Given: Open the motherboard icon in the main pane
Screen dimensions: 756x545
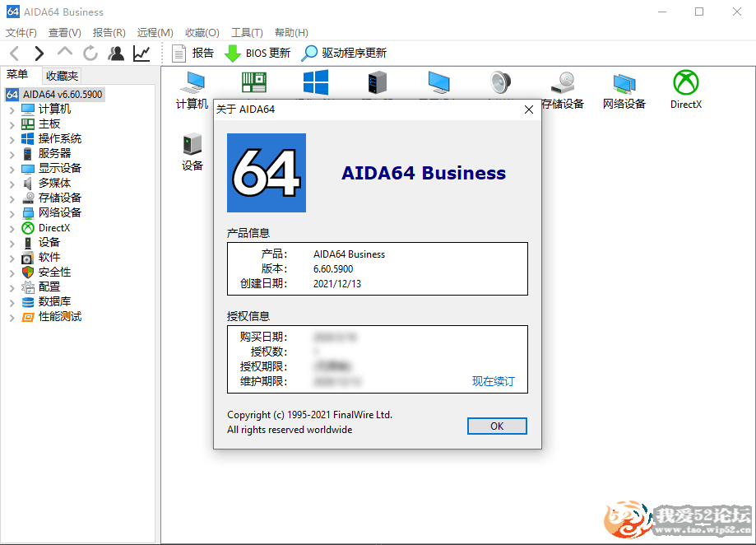Looking at the screenshot, I should click(x=254, y=82).
